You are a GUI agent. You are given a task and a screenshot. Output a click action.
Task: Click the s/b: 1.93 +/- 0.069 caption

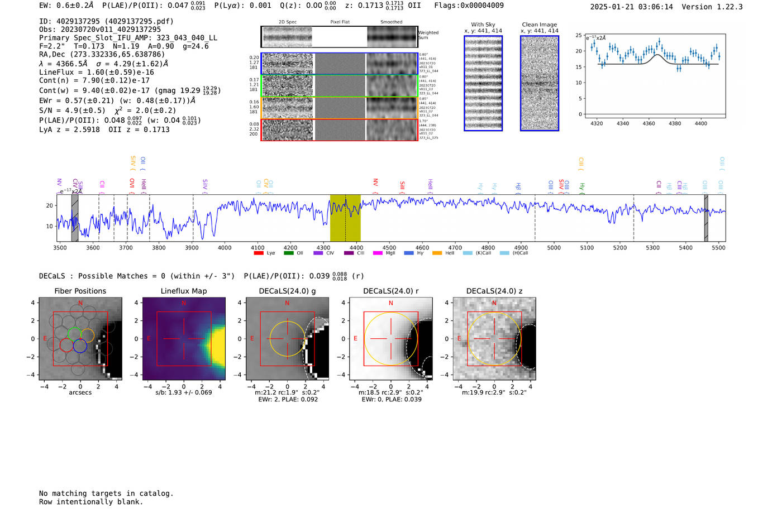[x=184, y=392]
